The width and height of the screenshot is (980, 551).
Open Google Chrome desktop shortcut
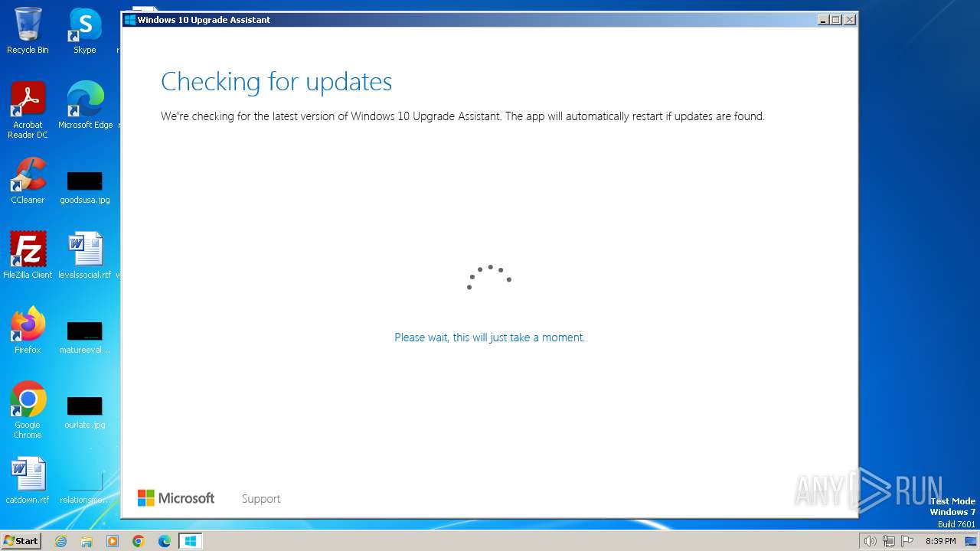click(x=28, y=409)
